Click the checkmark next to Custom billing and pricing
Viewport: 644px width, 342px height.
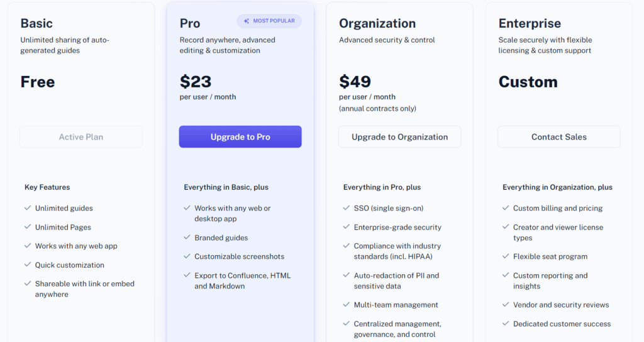[x=506, y=208]
